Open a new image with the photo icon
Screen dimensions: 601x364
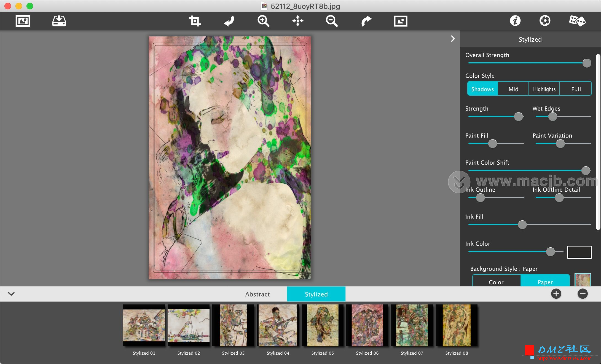coord(23,21)
